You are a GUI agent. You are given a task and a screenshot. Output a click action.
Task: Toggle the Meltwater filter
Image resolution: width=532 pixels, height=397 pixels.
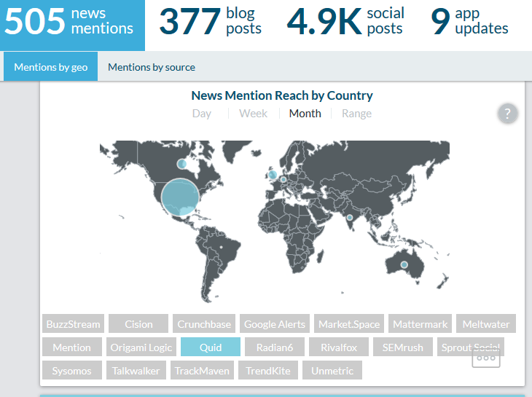click(486, 324)
